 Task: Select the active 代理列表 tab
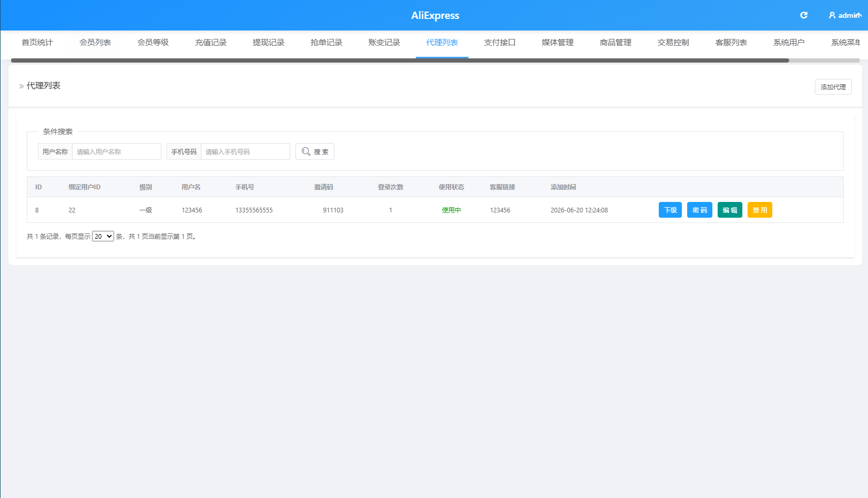pyautogui.click(x=442, y=43)
